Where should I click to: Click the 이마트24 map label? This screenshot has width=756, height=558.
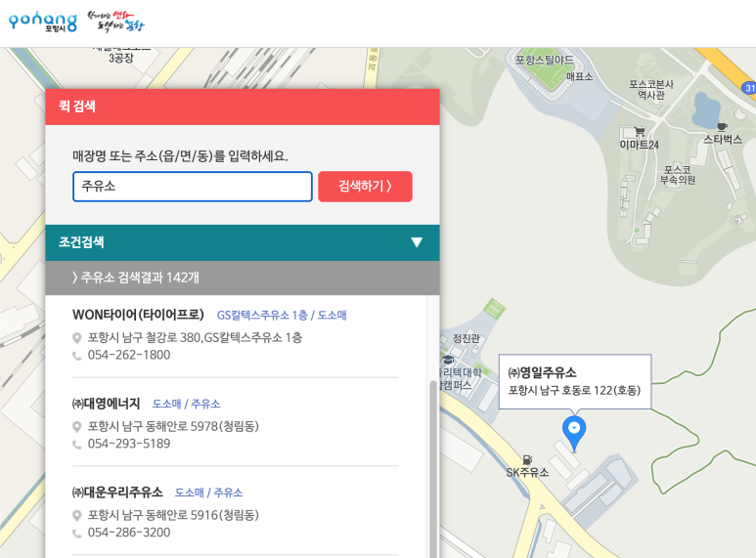[640, 145]
